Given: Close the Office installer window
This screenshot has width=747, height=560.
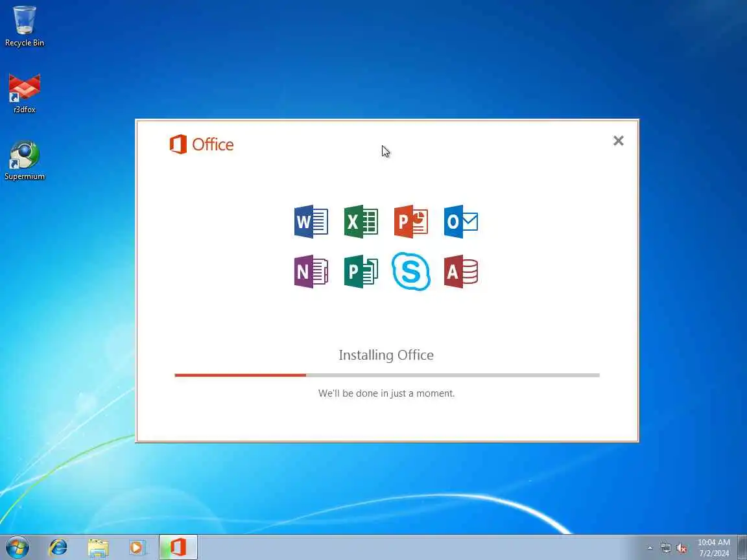Looking at the screenshot, I should click(619, 141).
